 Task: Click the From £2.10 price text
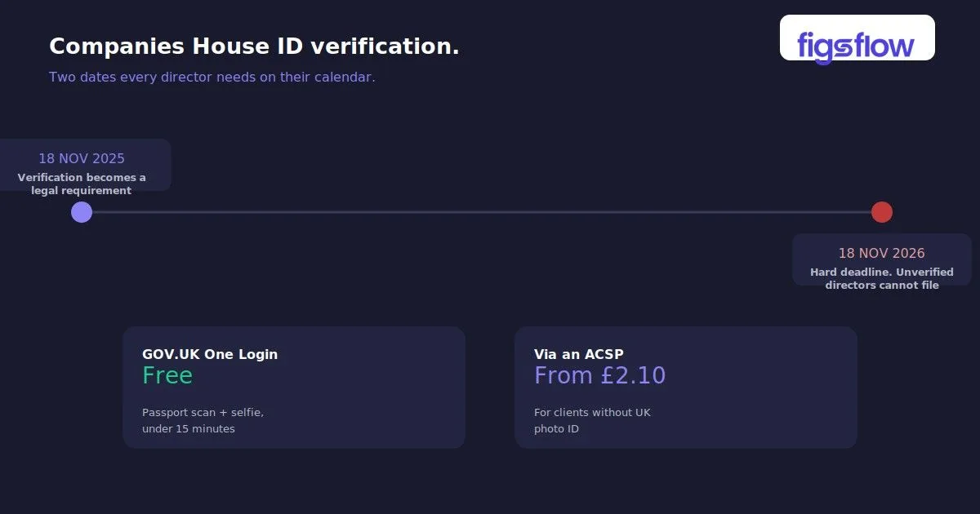click(x=600, y=375)
